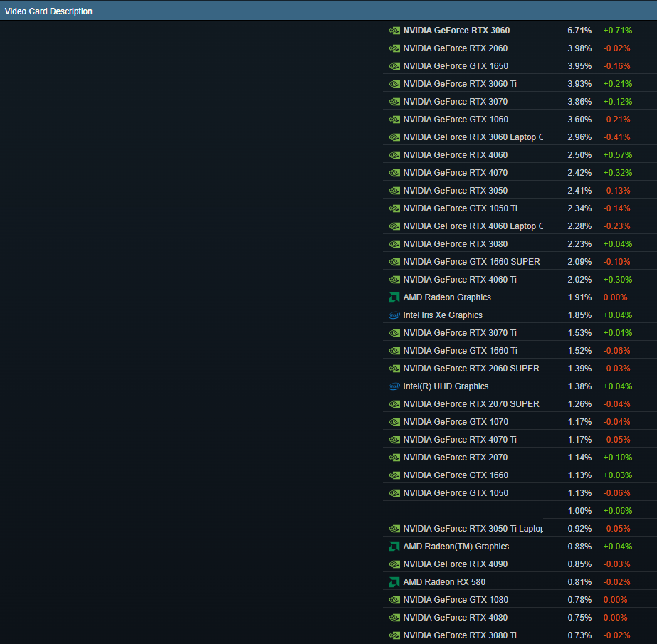Screen dimensions: 657x644
Task: Select NVIDIA GeForce RTX 2070 text
Action: click(455, 458)
